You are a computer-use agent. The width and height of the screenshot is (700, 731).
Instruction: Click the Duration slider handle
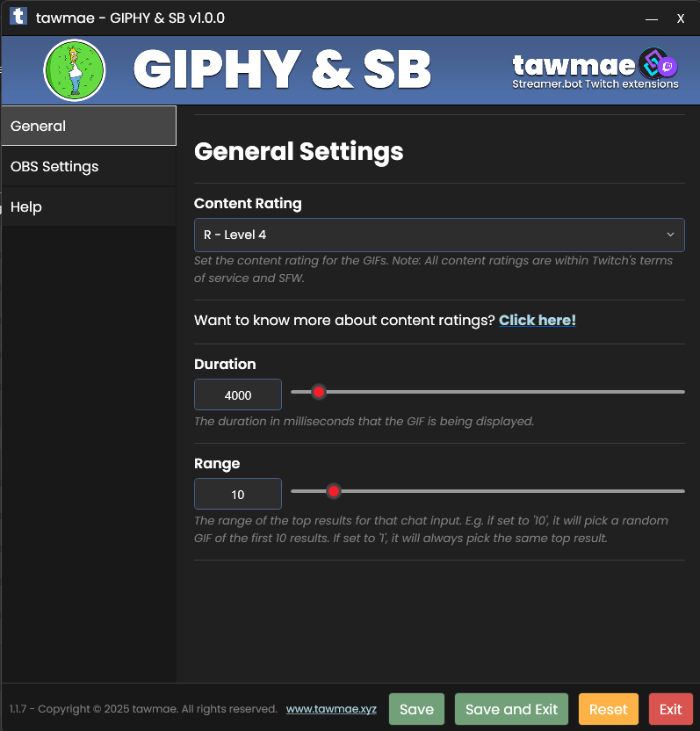coord(319,392)
